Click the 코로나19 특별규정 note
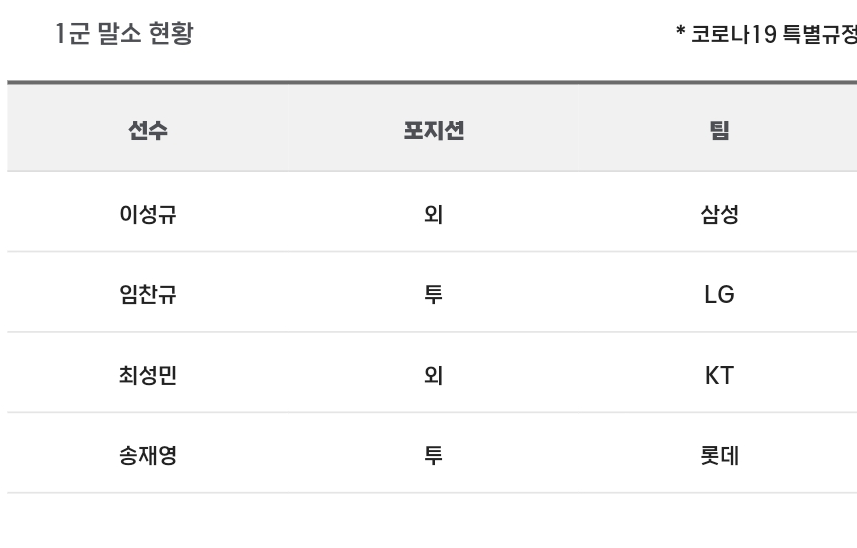Screen dimensions: 857x548 774,34
